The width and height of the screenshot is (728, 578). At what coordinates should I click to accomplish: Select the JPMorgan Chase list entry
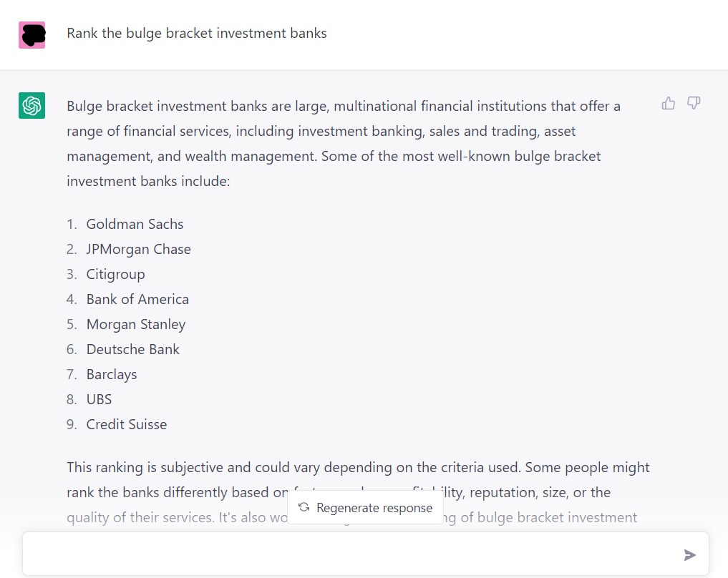(138, 249)
